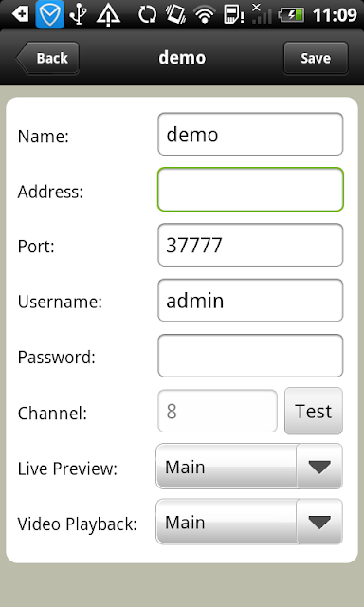The width and height of the screenshot is (364, 607).
Task: Tap the sync arrows status icon
Action: [x=147, y=15]
